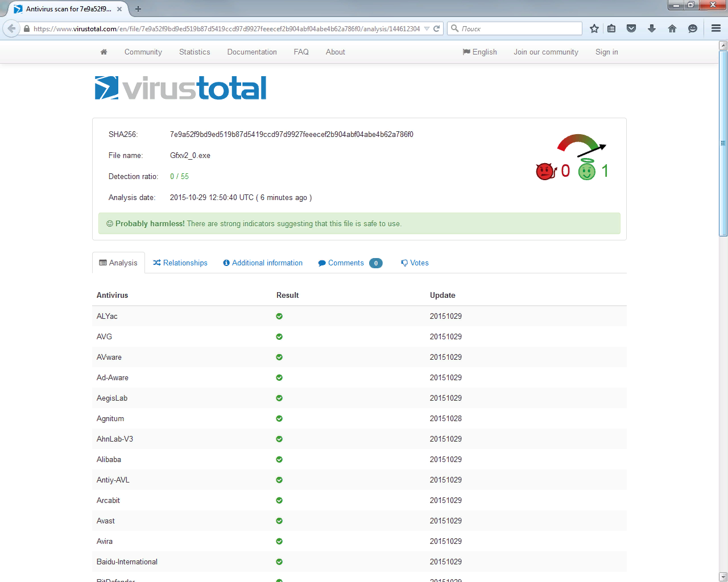Viewport: 728px width, 582px height.
Task: Click the scrollbar down arrow
Action: pyautogui.click(x=723, y=577)
